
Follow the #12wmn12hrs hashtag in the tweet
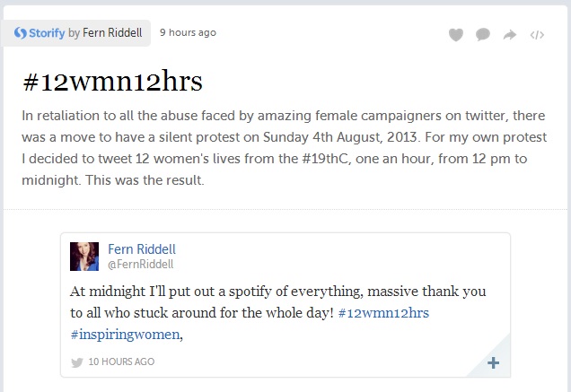[x=383, y=313]
